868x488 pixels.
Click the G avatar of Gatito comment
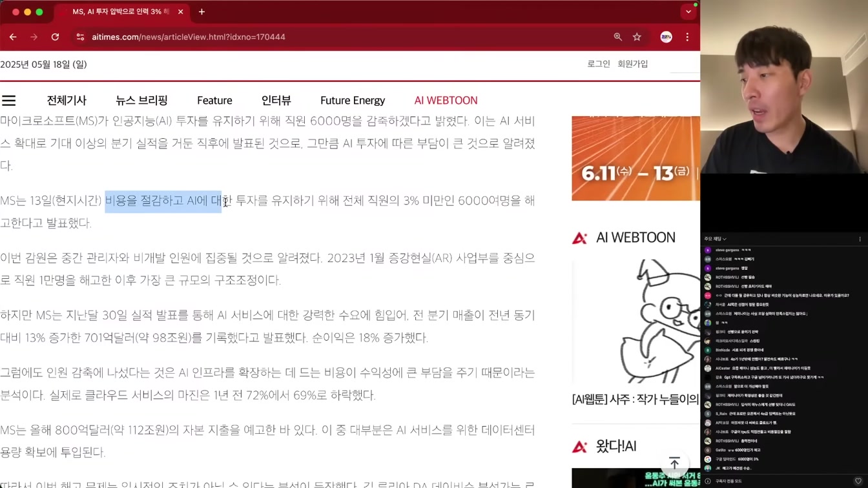pyautogui.click(x=708, y=450)
